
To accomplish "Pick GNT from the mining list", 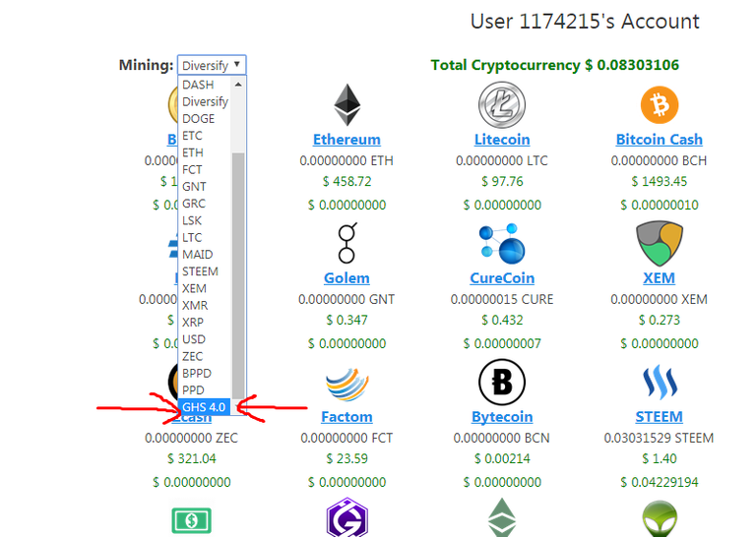I will 205,187.
